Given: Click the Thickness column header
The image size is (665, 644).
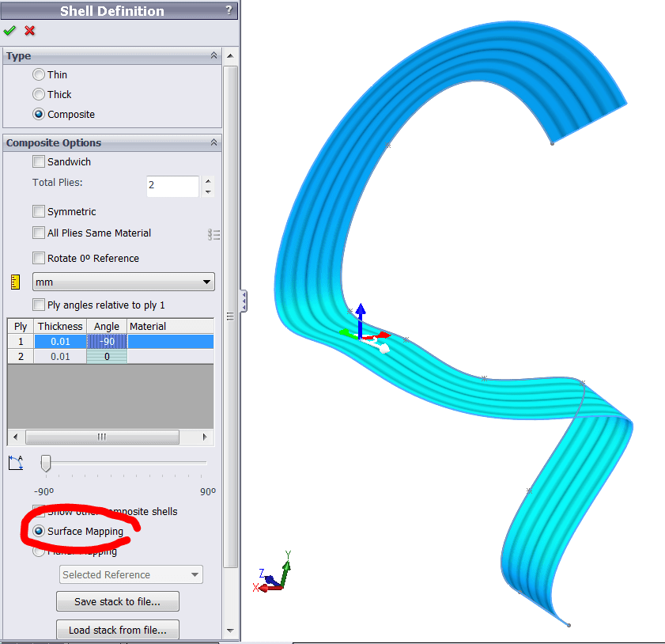Looking at the screenshot, I should click(x=60, y=326).
